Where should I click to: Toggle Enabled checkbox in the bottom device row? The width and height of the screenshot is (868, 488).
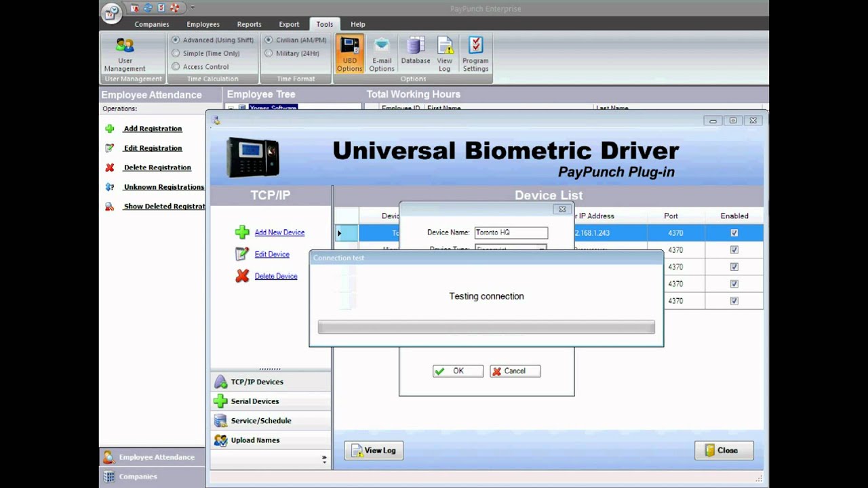click(x=734, y=301)
